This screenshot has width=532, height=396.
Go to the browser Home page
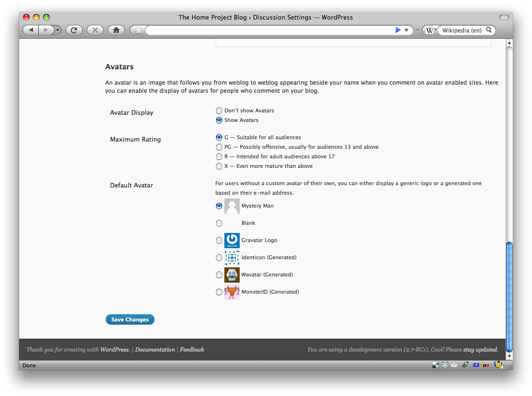[x=116, y=30]
